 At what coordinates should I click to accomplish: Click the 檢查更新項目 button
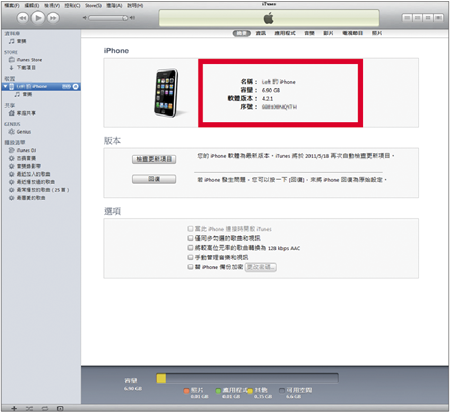(154, 159)
